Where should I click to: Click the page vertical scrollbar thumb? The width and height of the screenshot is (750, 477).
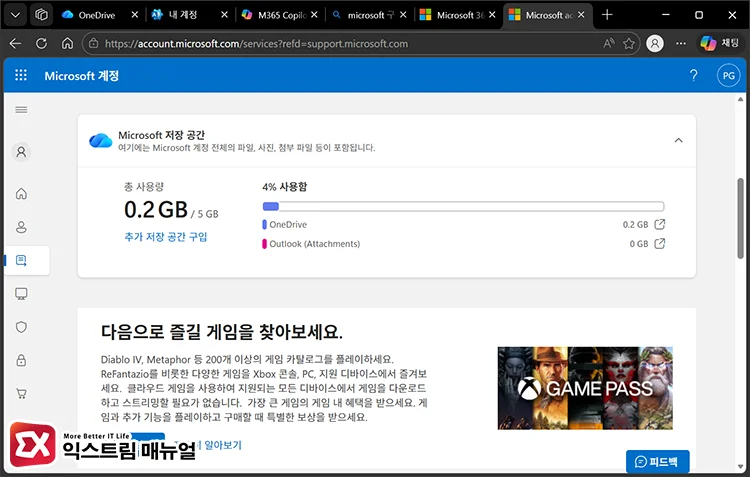(740, 218)
